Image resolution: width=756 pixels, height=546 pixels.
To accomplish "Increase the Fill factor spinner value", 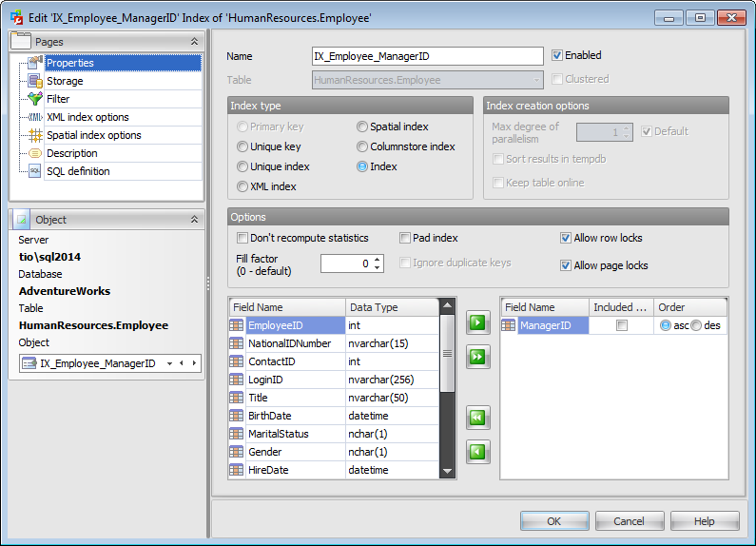I will click(x=378, y=259).
